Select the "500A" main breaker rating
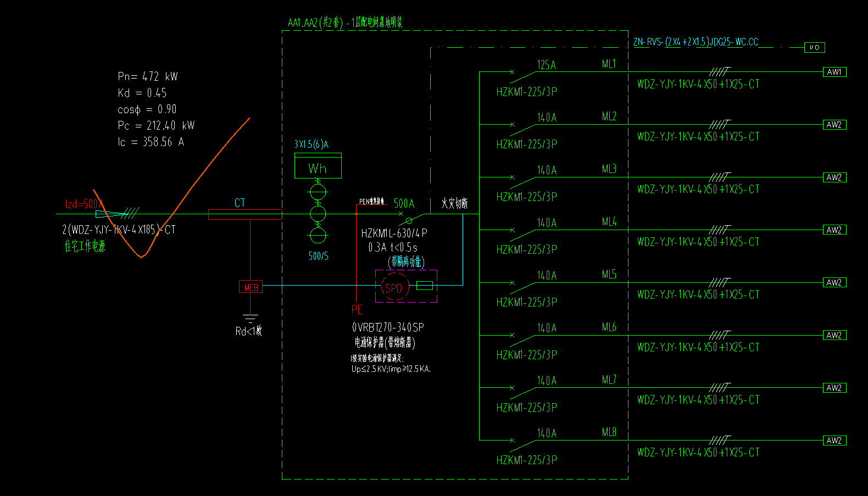868x496 pixels. [x=404, y=204]
